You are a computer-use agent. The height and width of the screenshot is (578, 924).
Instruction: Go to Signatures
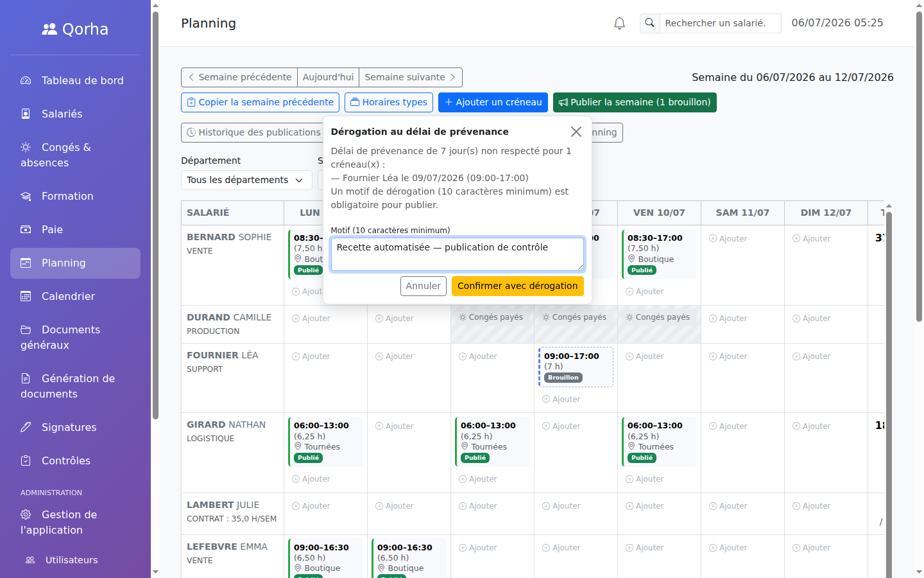(75, 428)
